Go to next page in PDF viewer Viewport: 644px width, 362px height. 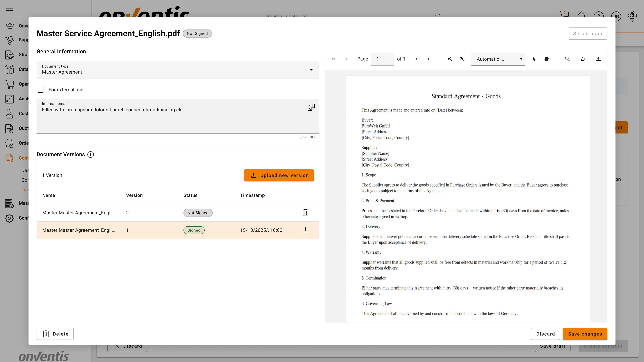(416, 59)
